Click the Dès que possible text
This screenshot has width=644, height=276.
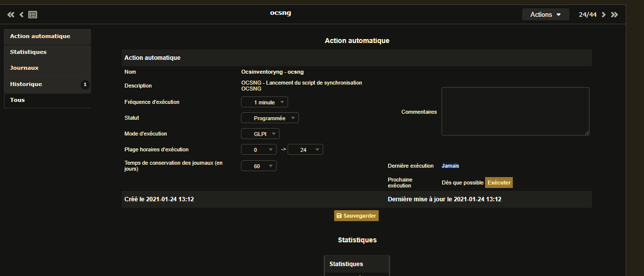(462, 183)
